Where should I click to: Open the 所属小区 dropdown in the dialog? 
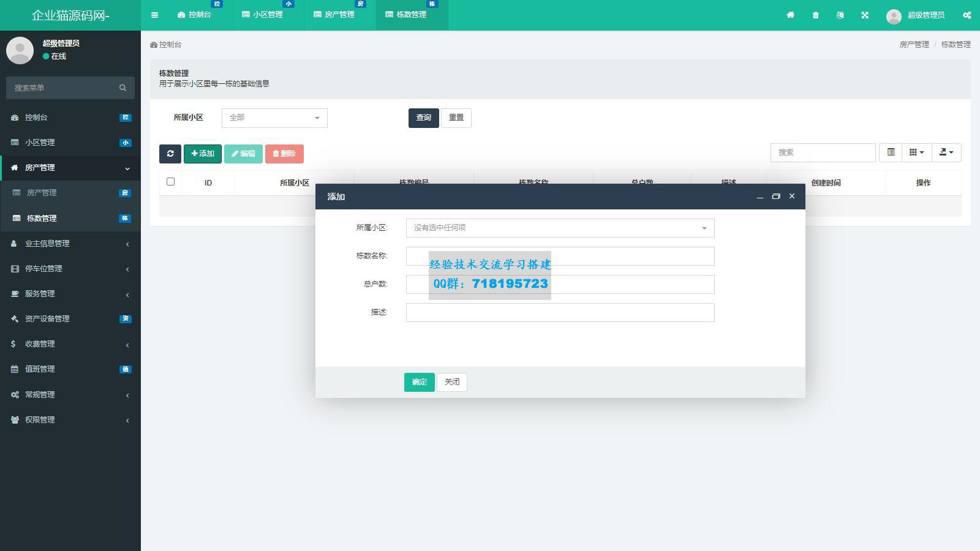coord(560,228)
